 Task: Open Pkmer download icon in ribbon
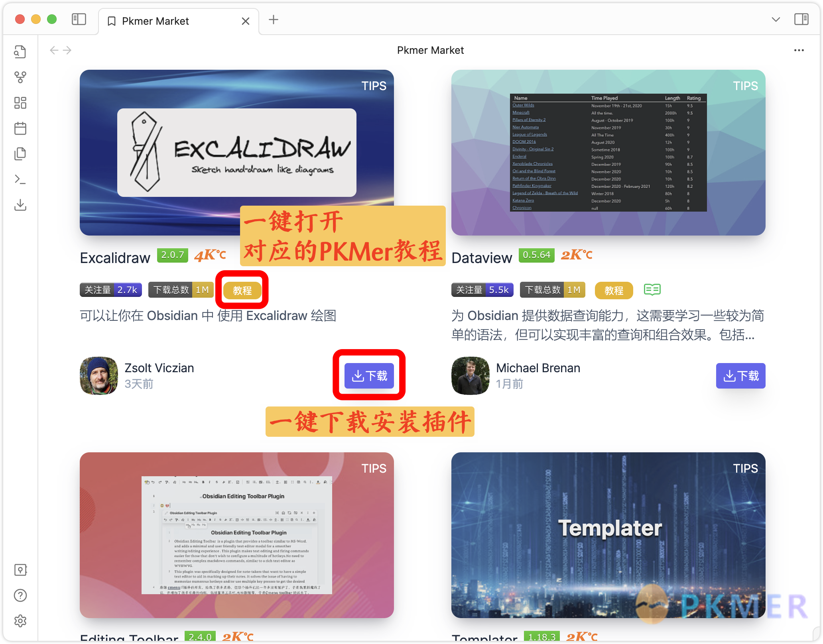coord(20,205)
